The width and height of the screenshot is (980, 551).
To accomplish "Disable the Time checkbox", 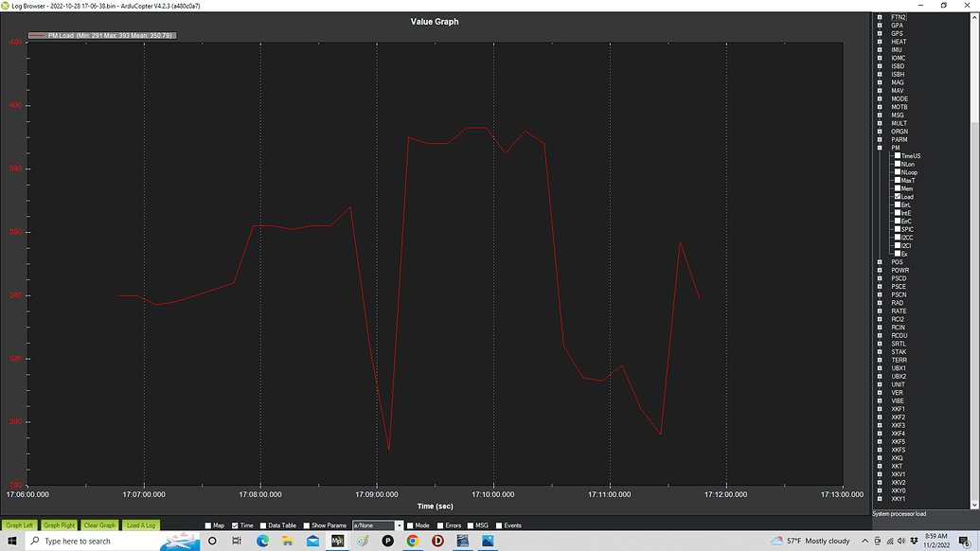I will 234,525.
